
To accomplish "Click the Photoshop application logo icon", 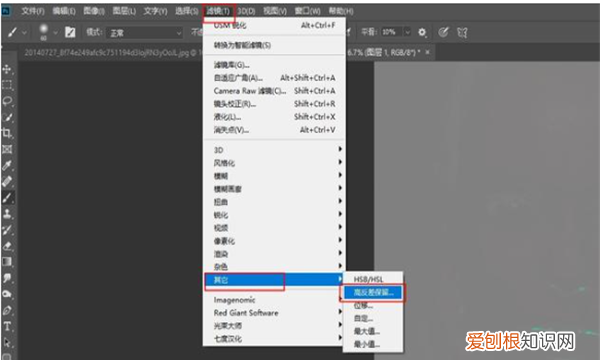I will 6,11.
